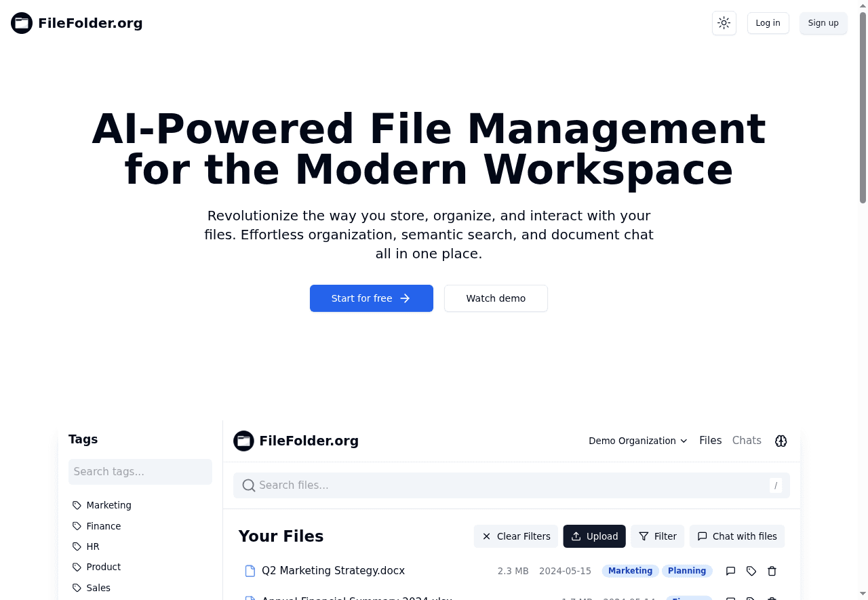Toggle light/dark theme with the sun icon
The image size is (868, 600).
point(724,22)
